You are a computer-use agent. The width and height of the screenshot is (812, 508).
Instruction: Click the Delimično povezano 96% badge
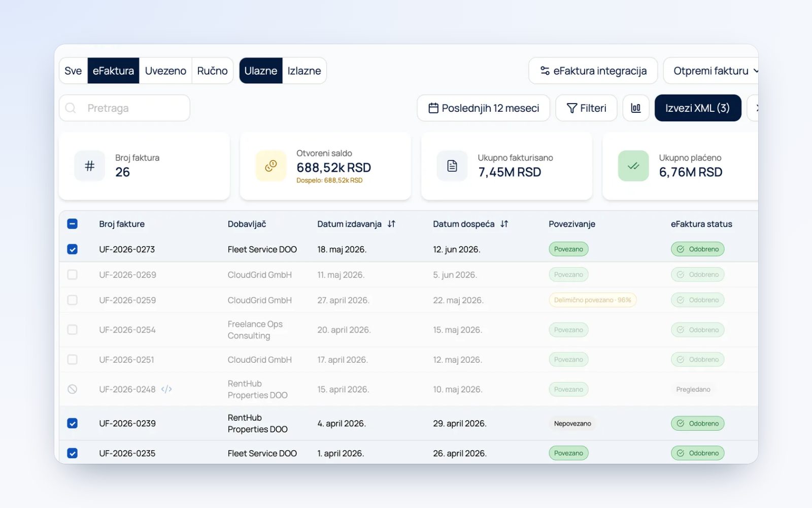[592, 300]
